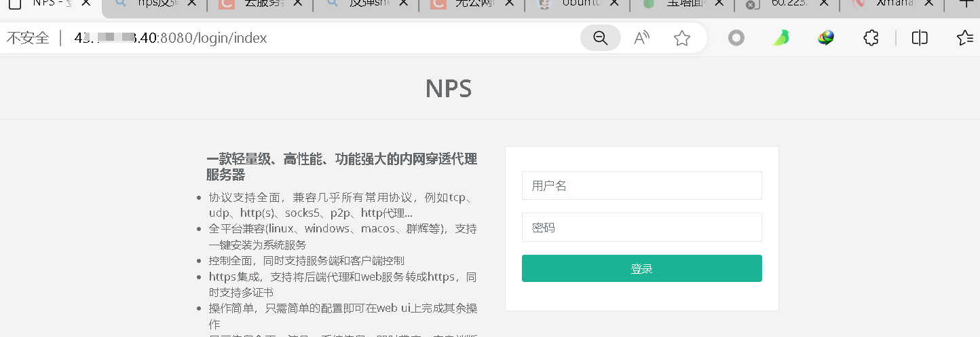
Task: Select the bullet text 全平台兼容(linux、windows…)
Action: [343, 236]
